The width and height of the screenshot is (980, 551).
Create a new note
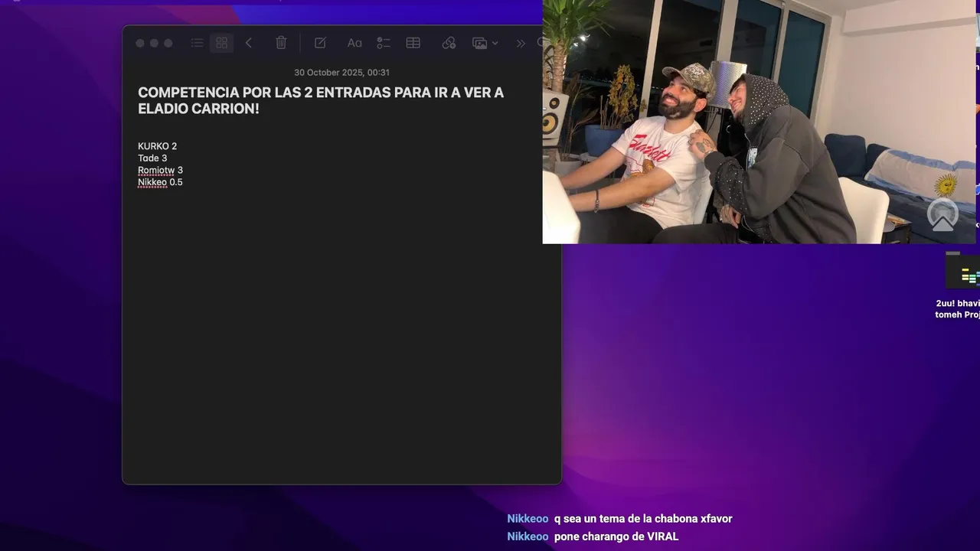(x=320, y=43)
